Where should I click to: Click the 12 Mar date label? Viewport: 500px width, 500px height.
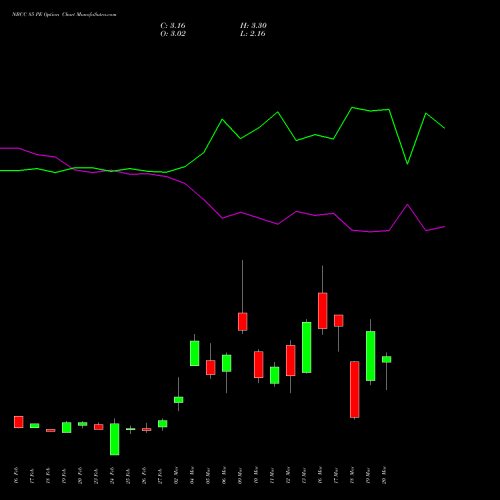coord(288,475)
